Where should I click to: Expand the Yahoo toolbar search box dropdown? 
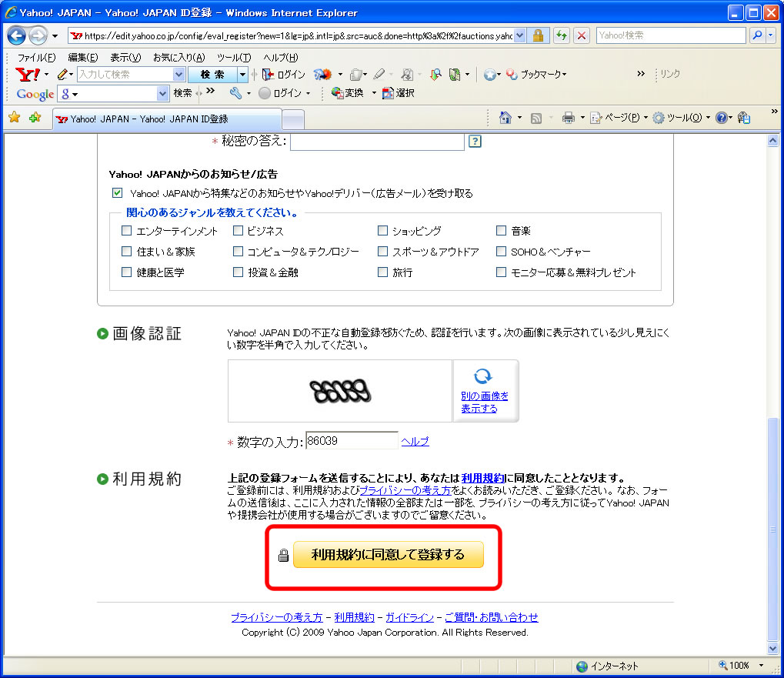coord(179,75)
